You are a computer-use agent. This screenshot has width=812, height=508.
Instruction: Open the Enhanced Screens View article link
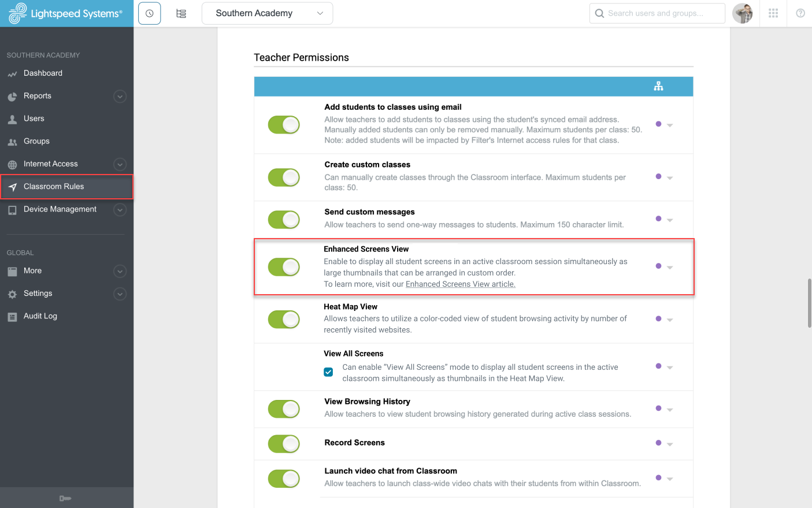coord(460,284)
